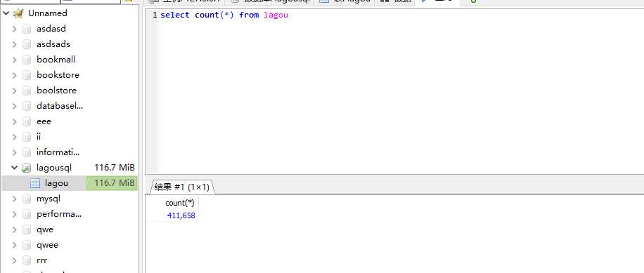
Task: Select the ii database name
Action: [39, 137]
